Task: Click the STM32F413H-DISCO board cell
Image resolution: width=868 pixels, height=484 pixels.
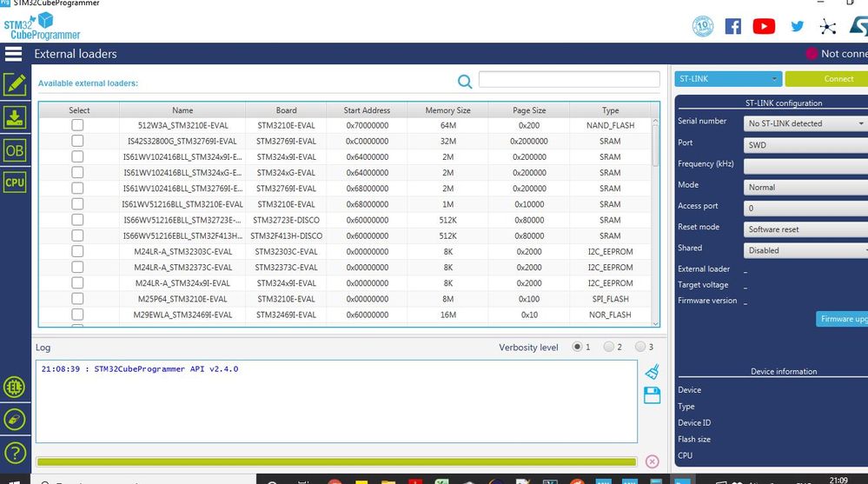Action: (x=286, y=235)
